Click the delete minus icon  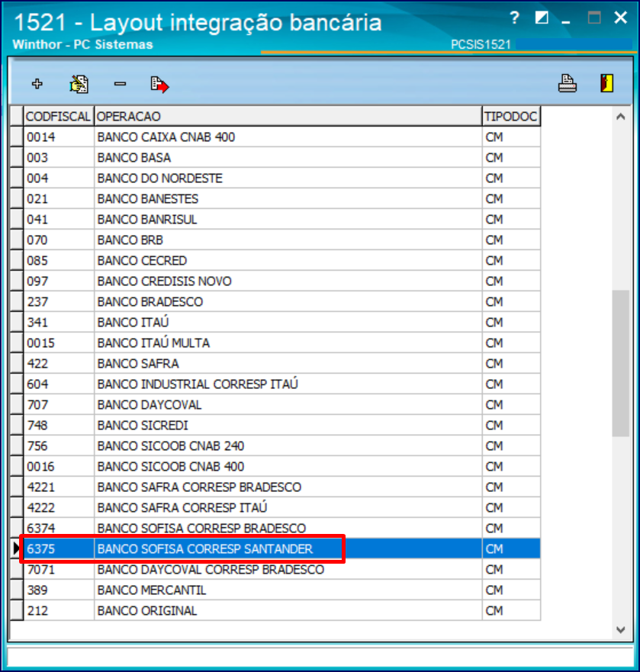pos(120,84)
